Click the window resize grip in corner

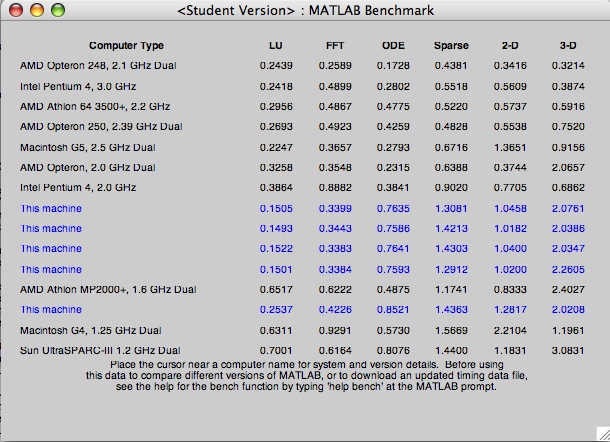point(603,434)
